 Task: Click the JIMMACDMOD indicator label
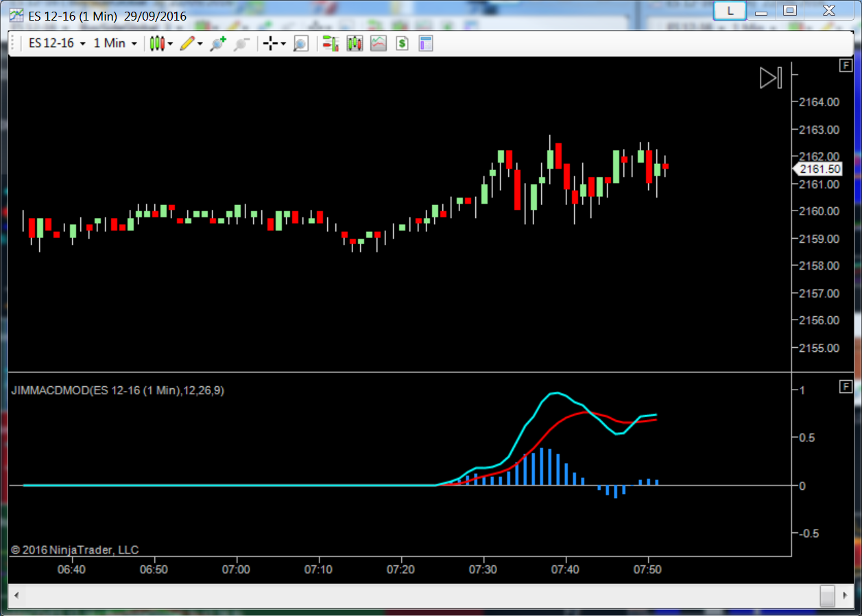tap(118, 390)
